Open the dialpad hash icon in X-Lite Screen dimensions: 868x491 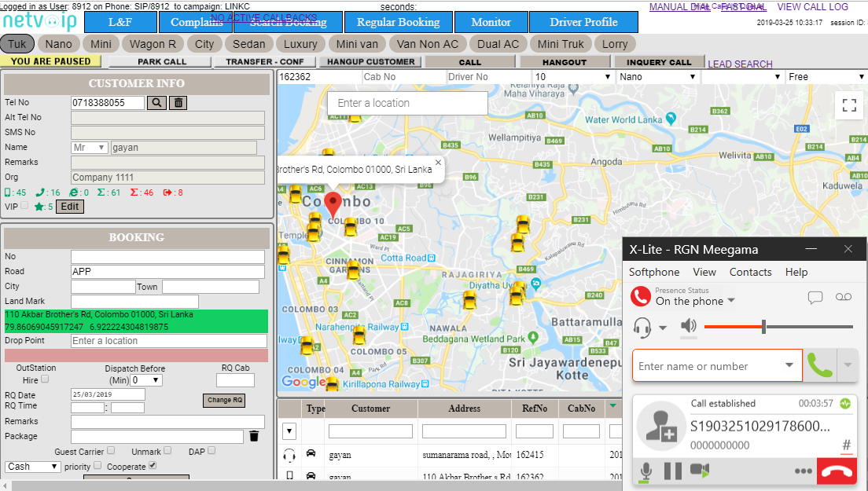click(x=847, y=445)
